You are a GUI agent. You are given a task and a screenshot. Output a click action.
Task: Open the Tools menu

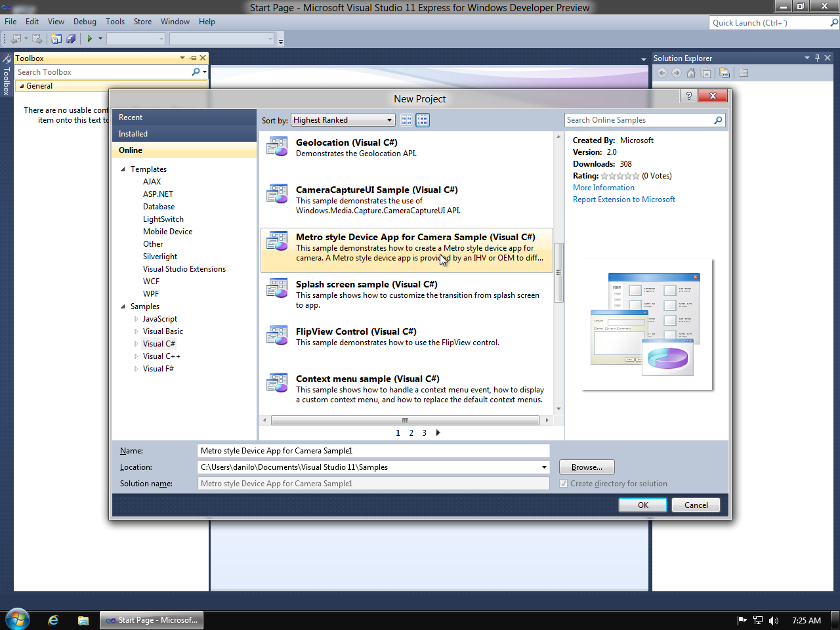click(115, 22)
